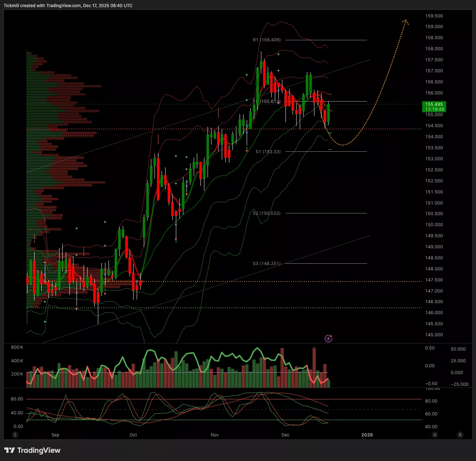The height and width of the screenshot is (461, 476).
Task: Click the pivot point label (155.612)
Action: pyautogui.click(x=270, y=102)
